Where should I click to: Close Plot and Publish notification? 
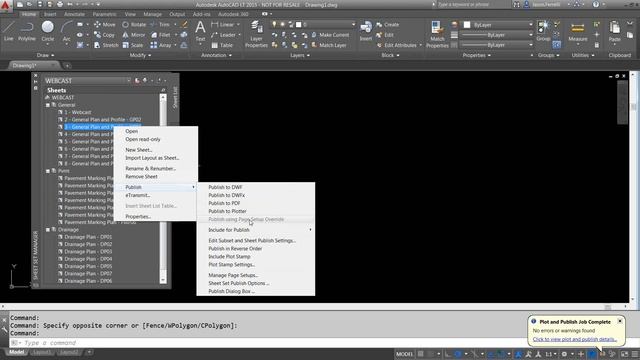(620, 321)
